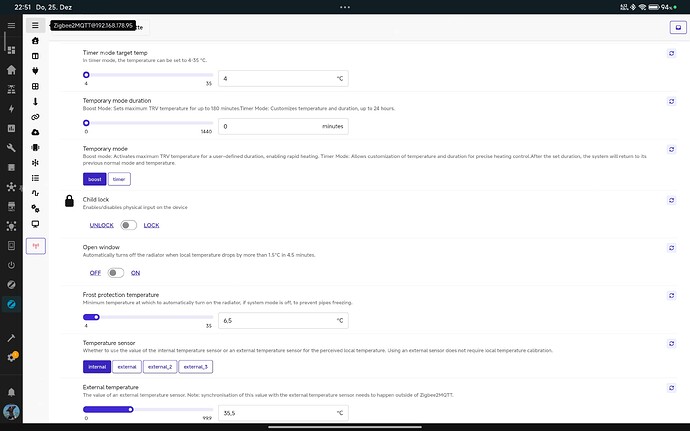690x431 pixels.
Task: Click the ON link for Open window
Action: [x=136, y=273]
